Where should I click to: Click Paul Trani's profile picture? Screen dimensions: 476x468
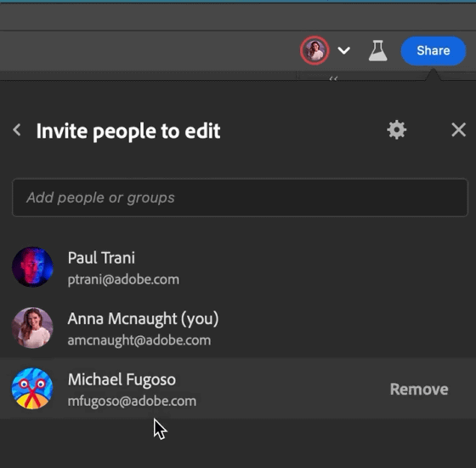32,267
